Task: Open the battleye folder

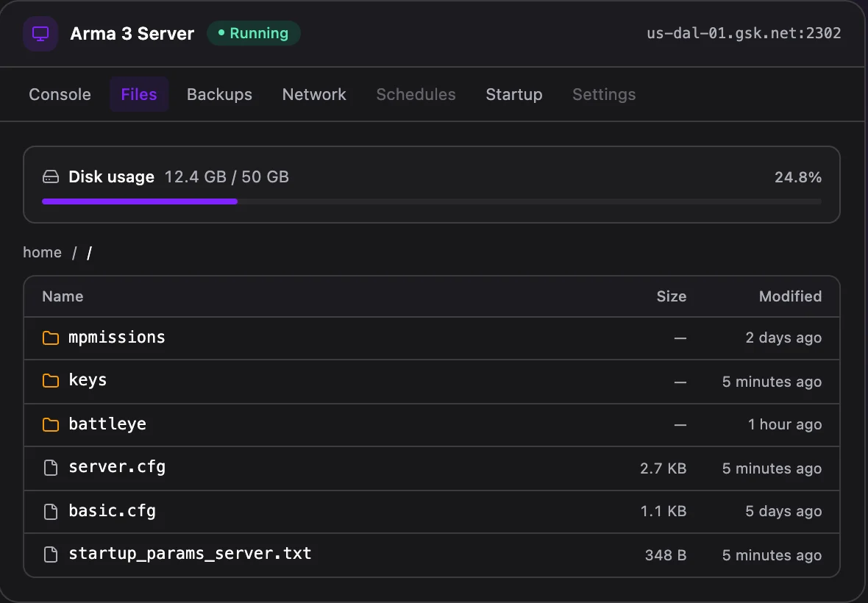Action: 432,425
